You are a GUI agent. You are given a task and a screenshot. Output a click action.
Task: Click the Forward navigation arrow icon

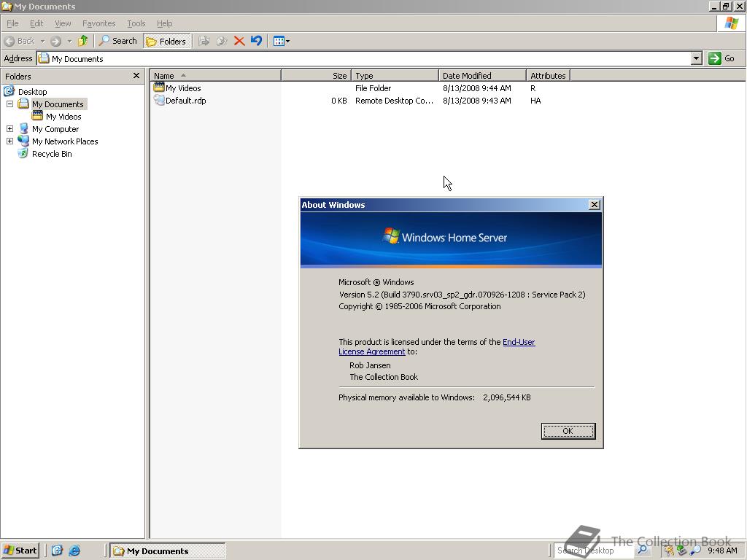55,41
